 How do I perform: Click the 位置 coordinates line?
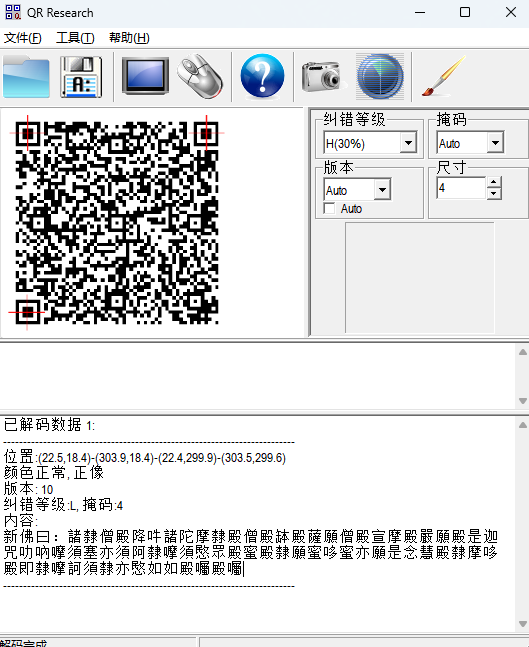[145, 458]
